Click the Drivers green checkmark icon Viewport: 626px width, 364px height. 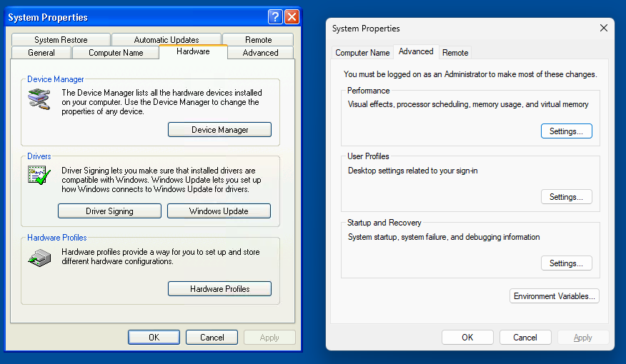(x=39, y=175)
